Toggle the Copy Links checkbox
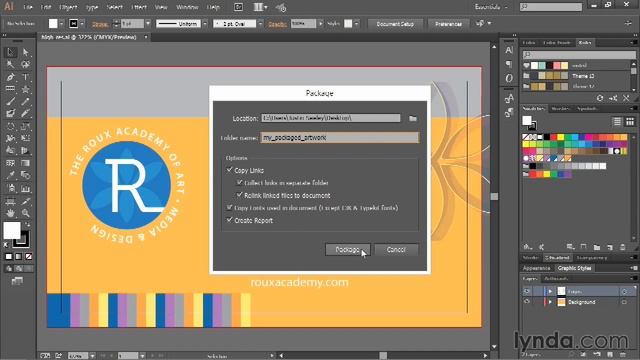The image size is (640, 360). (x=229, y=170)
